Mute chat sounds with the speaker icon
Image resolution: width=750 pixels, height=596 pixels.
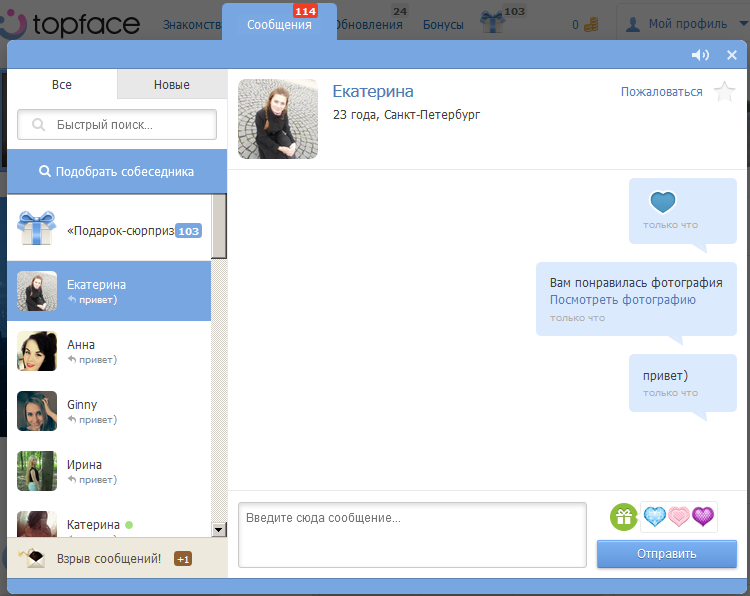point(700,55)
